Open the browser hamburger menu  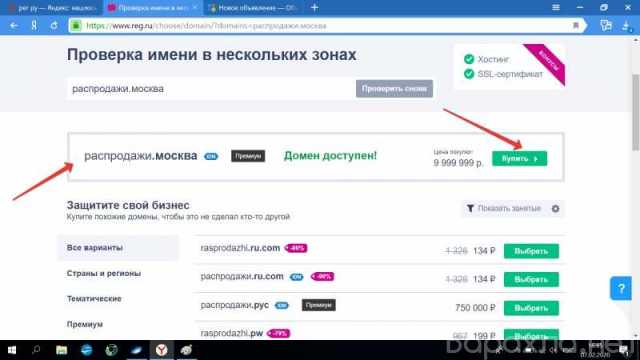(556, 7)
